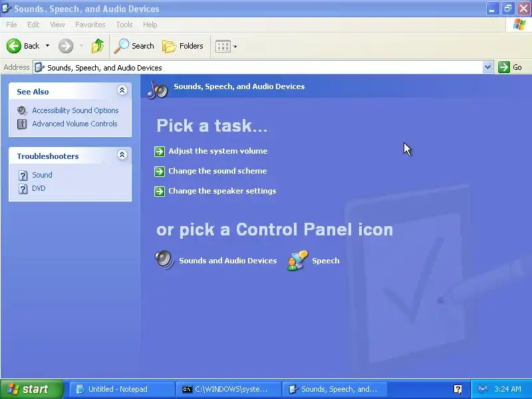Click arrow icon beside Change the sound scheme

pos(160,172)
